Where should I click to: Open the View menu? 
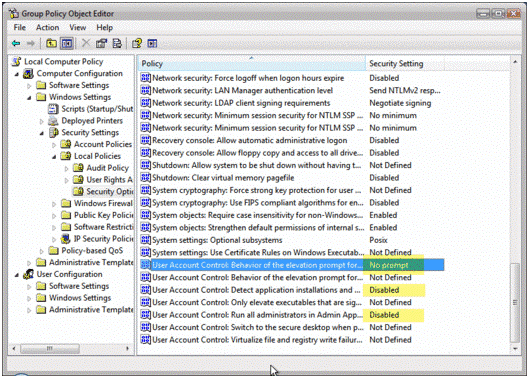pos(78,27)
